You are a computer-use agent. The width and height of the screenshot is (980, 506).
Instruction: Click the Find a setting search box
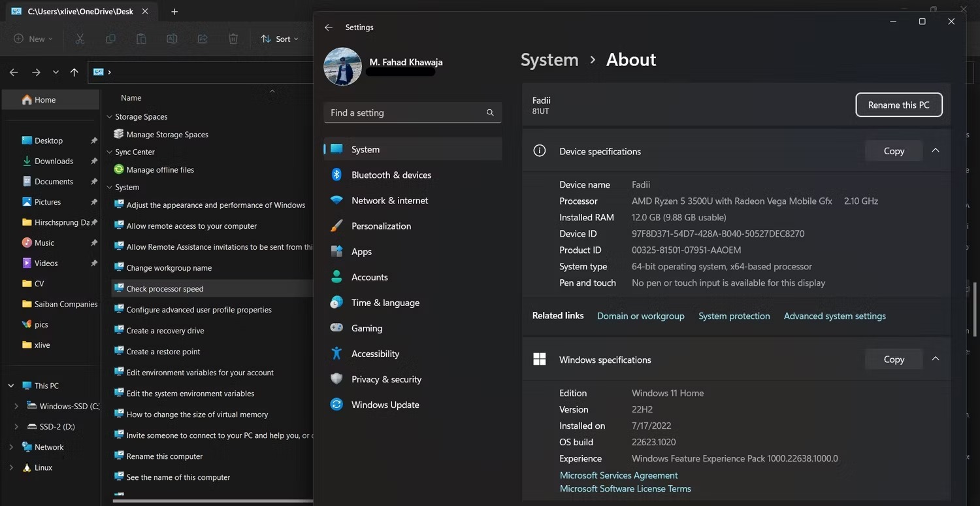click(413, 112)
